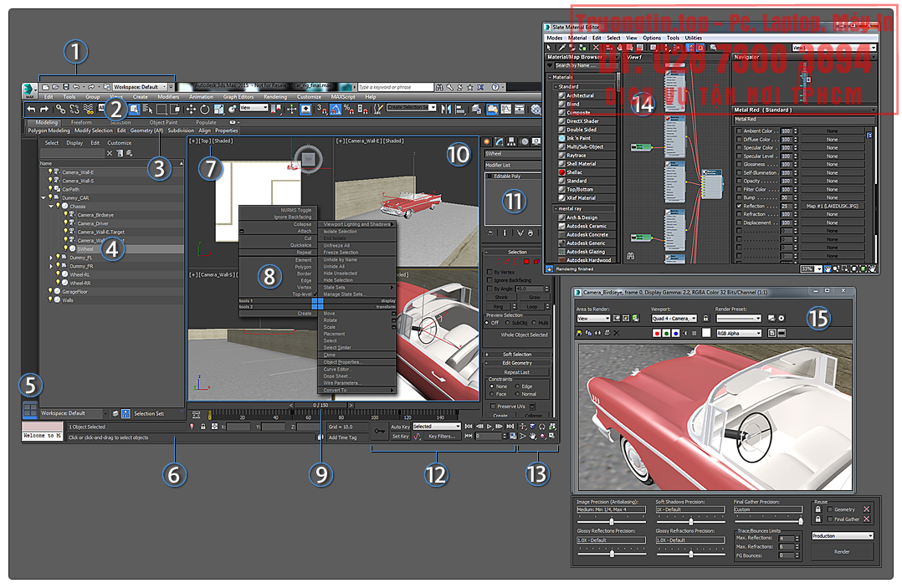
Task: Toggle Auto Key animation mode
Action: pos(401,426)
